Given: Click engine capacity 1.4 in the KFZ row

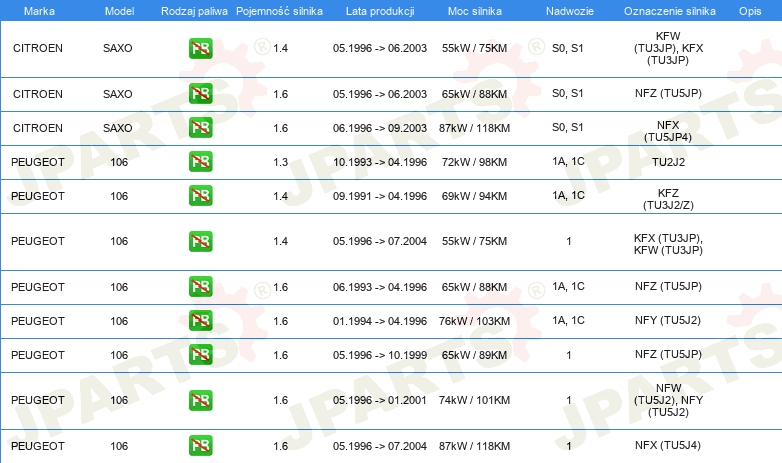Looking at the screenshot, I should click(x=280, y=196).
